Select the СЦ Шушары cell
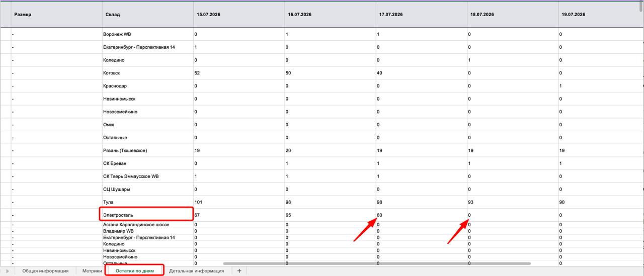 point(148,190)
